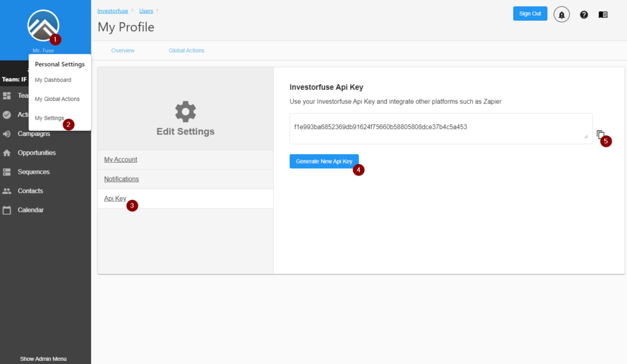Viewport: 627px width, 364px height.
Task: Open the notifications bell icon
Action: [x=561, y=15]
